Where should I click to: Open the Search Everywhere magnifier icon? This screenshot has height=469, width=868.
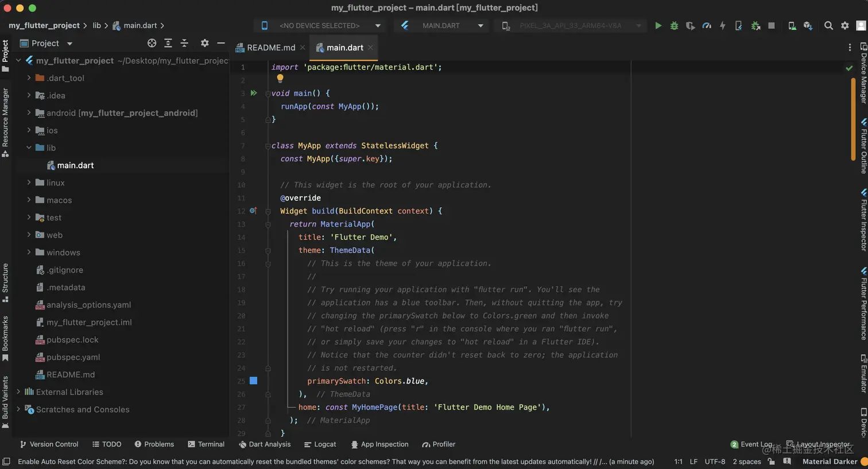point(828,25)
